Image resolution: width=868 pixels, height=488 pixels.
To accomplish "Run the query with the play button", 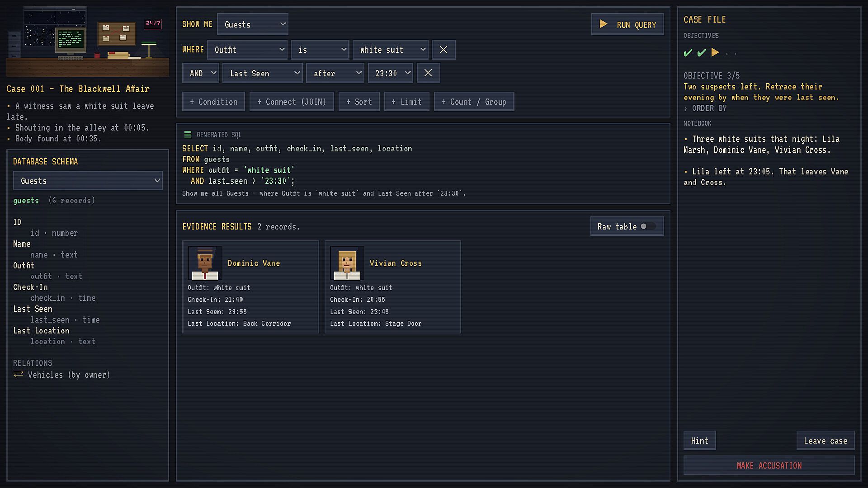I will pyautogui.click(x=627, y=24).
